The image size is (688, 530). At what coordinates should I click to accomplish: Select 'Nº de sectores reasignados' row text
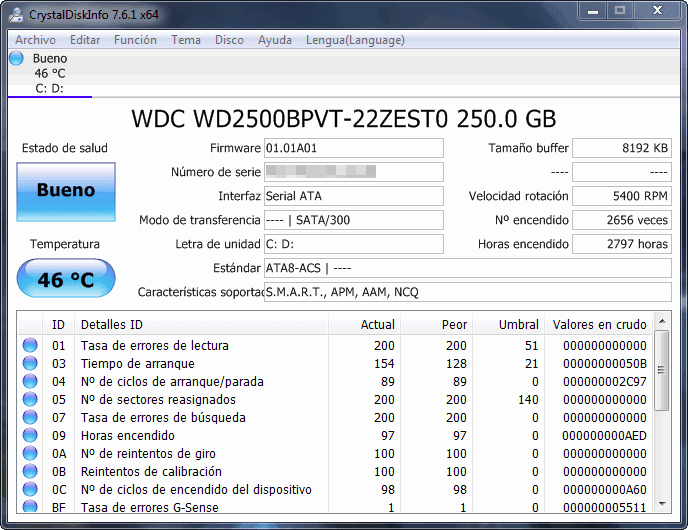coord(158,400)
